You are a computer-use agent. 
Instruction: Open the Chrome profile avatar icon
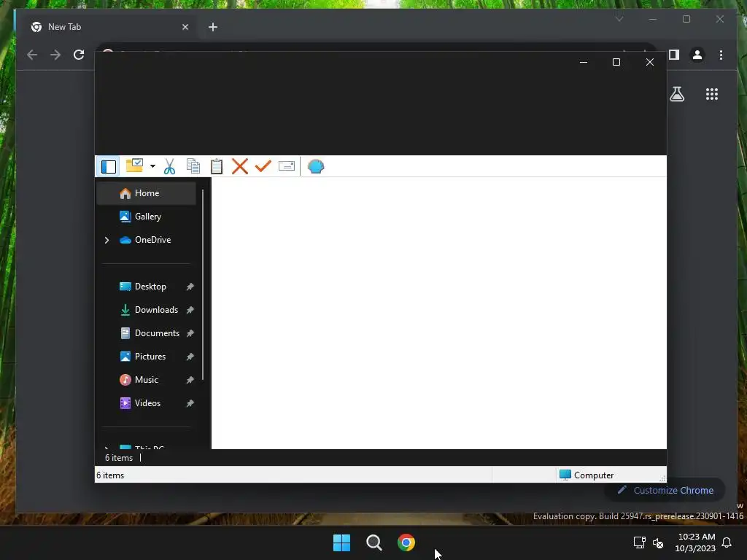[697, 55]
